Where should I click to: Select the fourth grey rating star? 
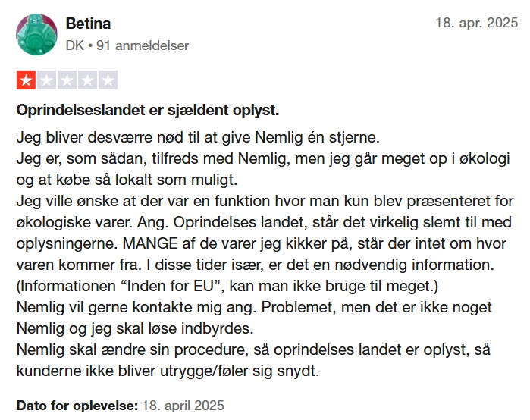pyautogui.click(x=87, y=80)
